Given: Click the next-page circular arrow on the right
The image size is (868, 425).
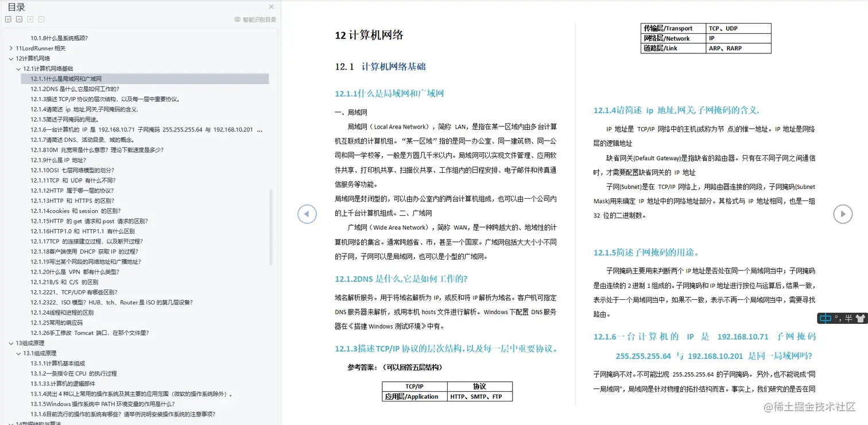Looking at the screenshot, I should coord(842,214).
